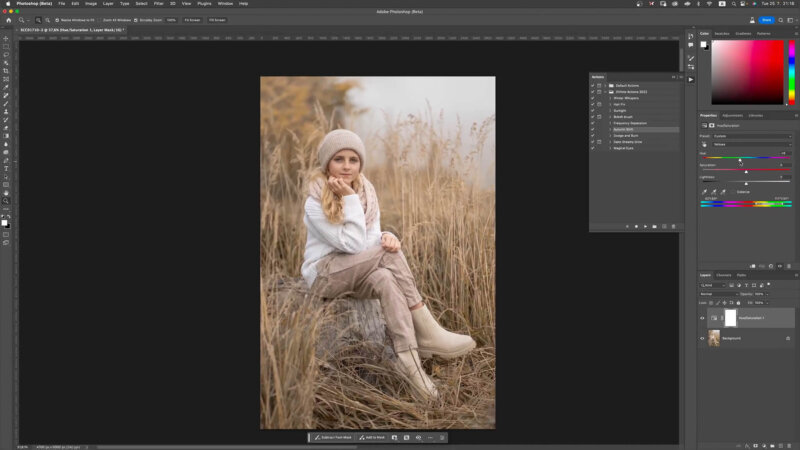Switch to the Channels tab
This screenshot has width=800, height=450.
point(723,275)
